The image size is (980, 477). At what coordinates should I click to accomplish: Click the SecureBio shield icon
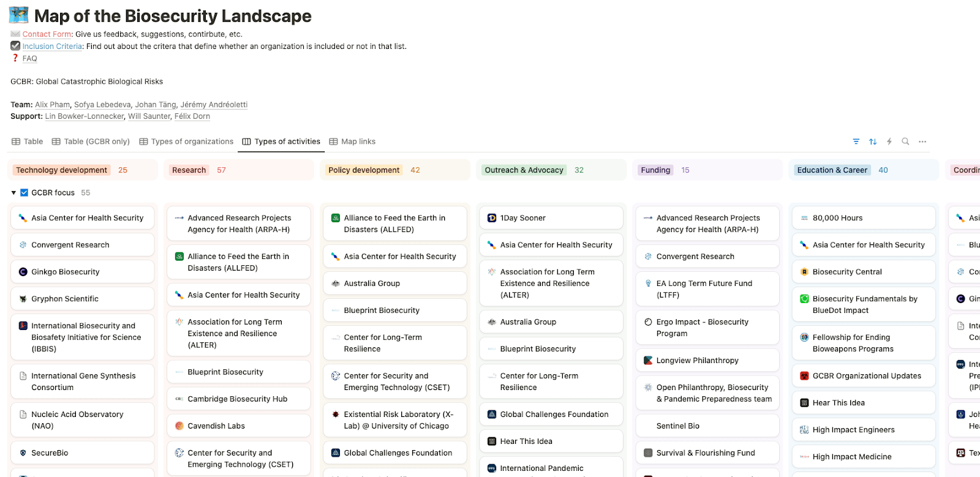[23, 453]
